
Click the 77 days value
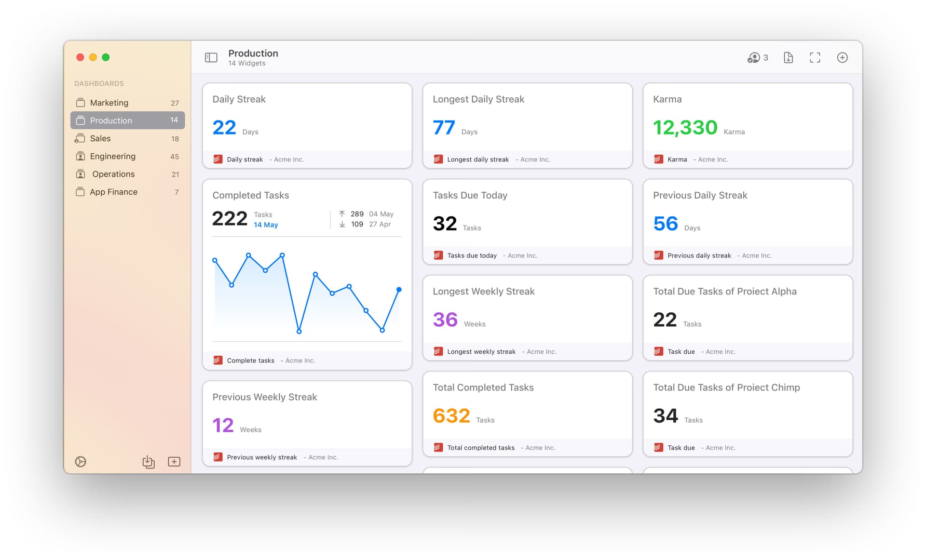(444, 127)
